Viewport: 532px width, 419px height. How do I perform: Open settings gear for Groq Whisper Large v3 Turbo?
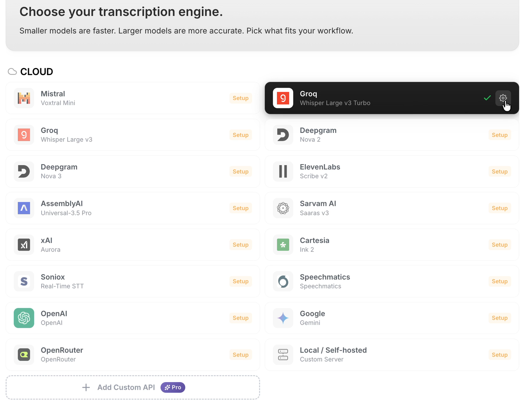point(503,98)
